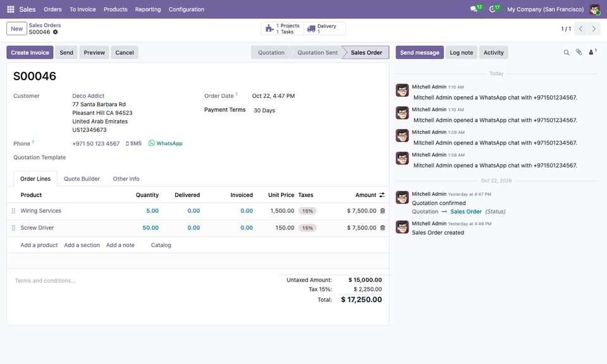
Task: Click the Preview button
Action: [x=94, y=52]
